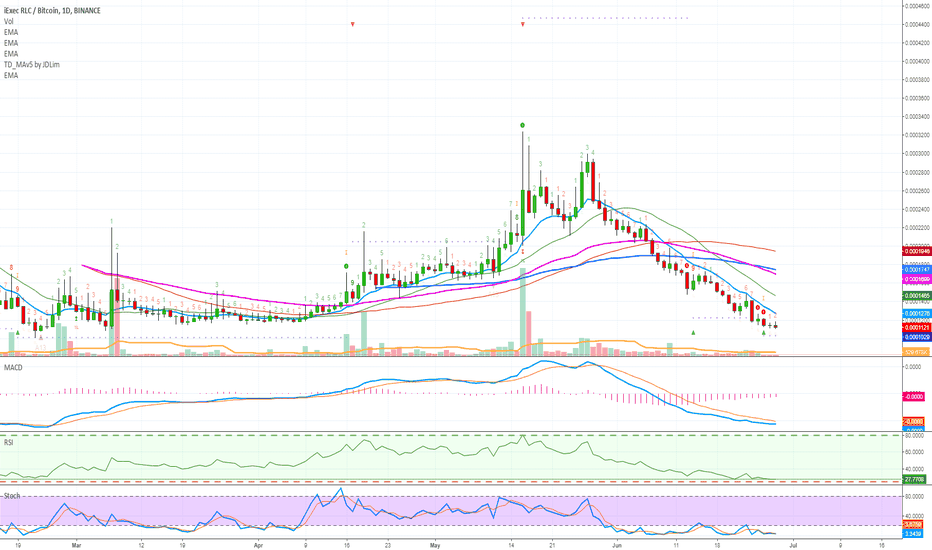
Task: Click the 23 date label on time axis
Action: pos(388,545)
